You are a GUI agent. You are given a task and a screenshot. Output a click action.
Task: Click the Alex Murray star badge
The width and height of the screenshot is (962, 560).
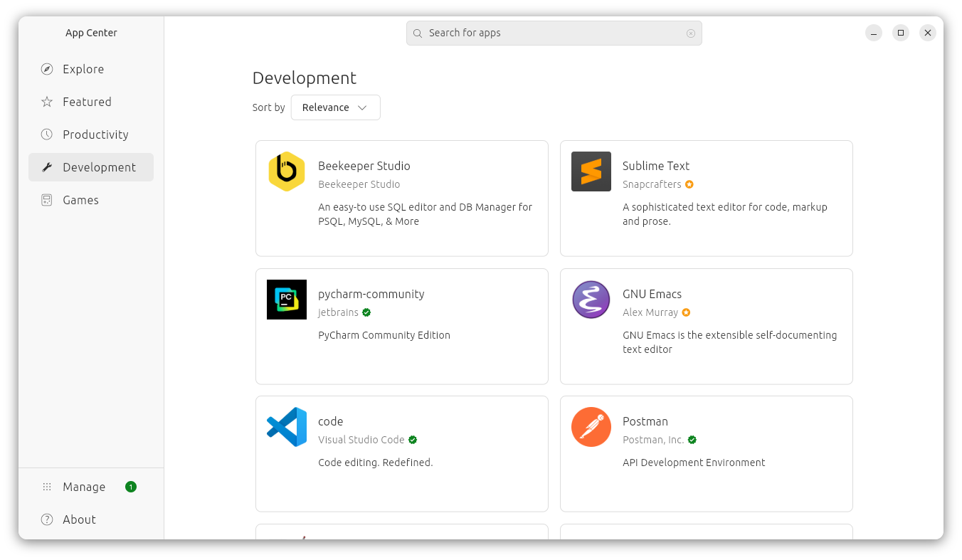click(686, 312)
